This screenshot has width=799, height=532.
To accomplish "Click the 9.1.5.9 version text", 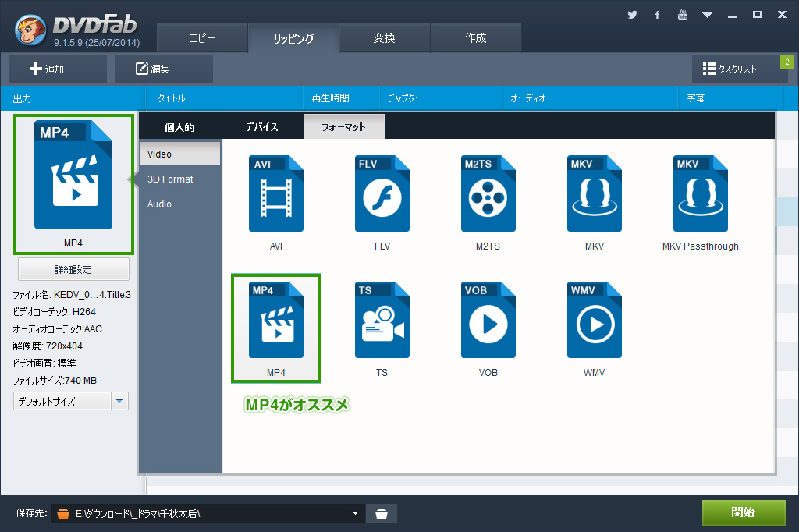I will tap(97, 43).
